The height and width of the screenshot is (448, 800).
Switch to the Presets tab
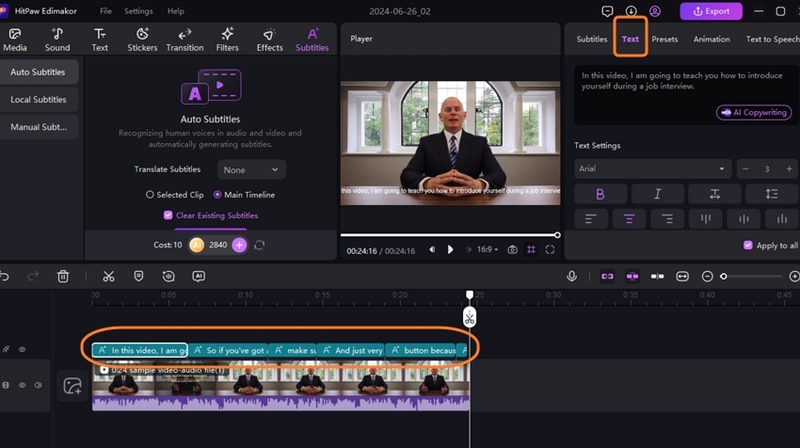pos(665,39)
